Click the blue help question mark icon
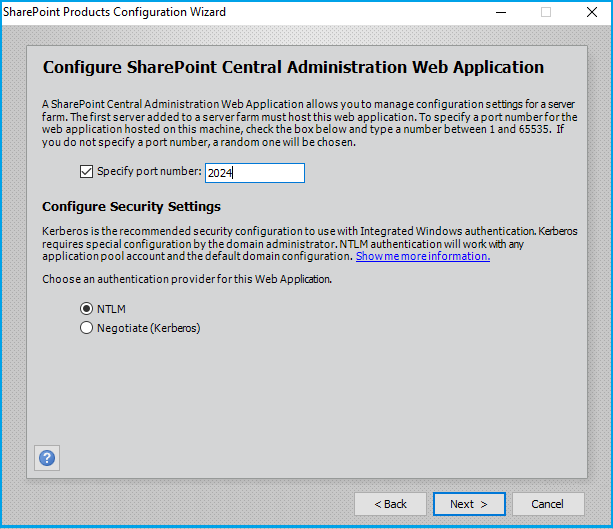This screenshot has width=613, height=529. pyautogui.click(x=47, y=458)
